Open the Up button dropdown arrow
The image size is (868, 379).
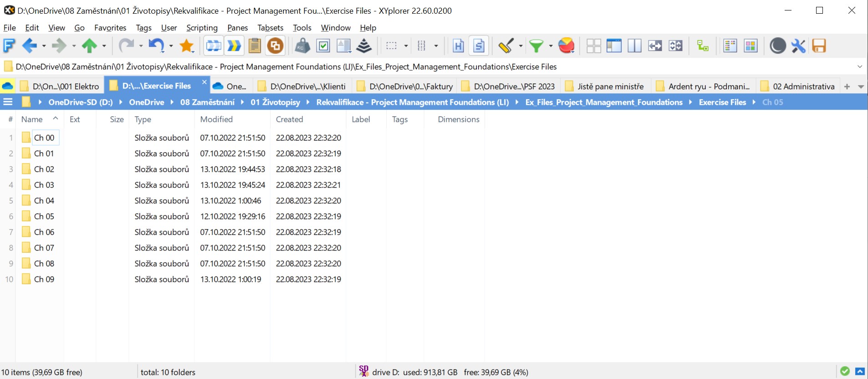point(104,46)
